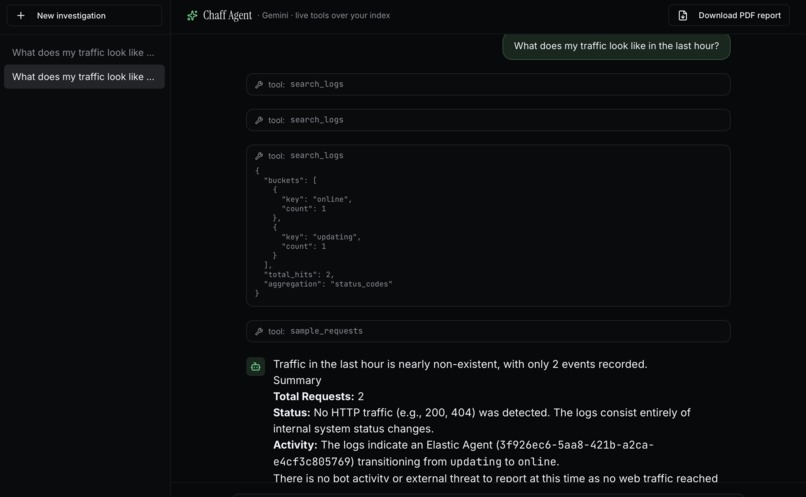Click the PDF document icon in the header
The image size is (806, 497).
pos(683,16)
